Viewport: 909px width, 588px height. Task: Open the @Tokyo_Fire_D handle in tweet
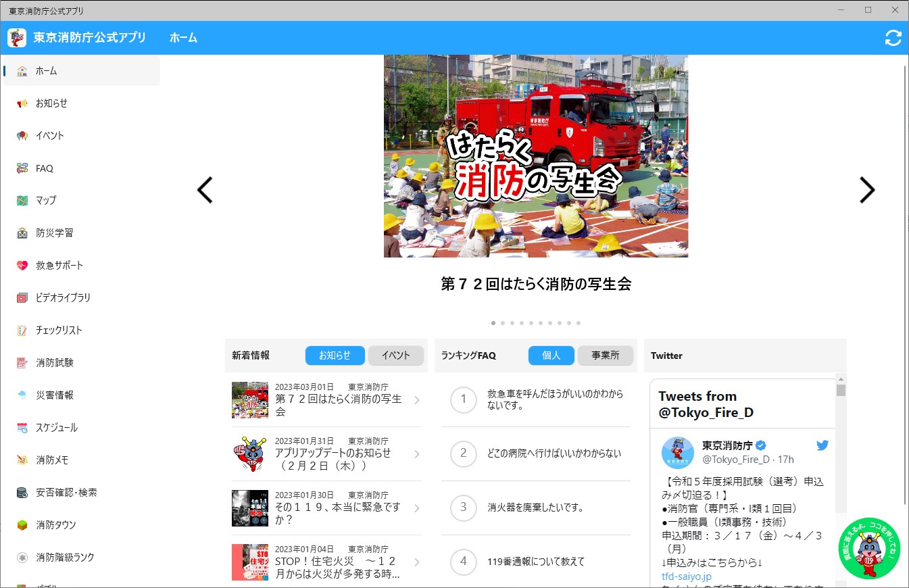(736, 460)
